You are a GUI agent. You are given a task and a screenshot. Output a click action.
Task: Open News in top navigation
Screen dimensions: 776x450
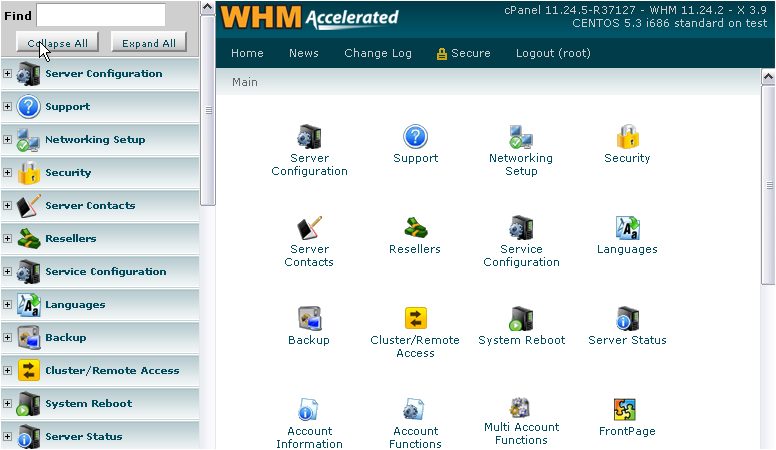click(303, 53)
